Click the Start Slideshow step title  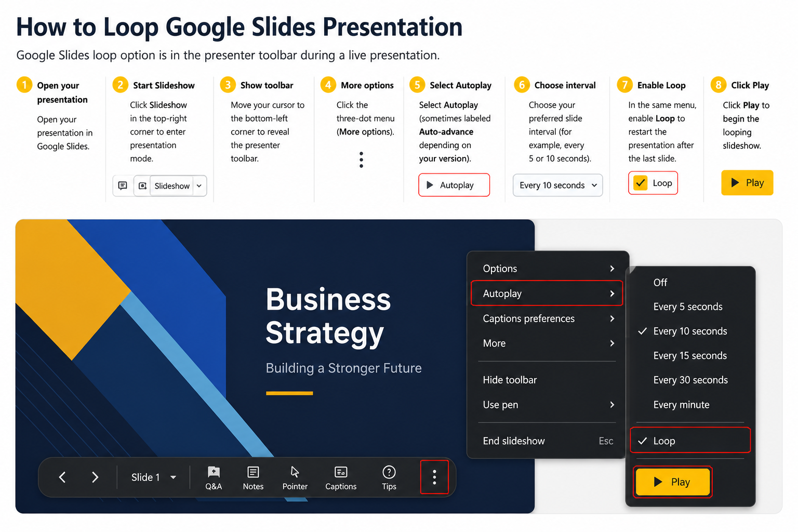click(164, 85)
